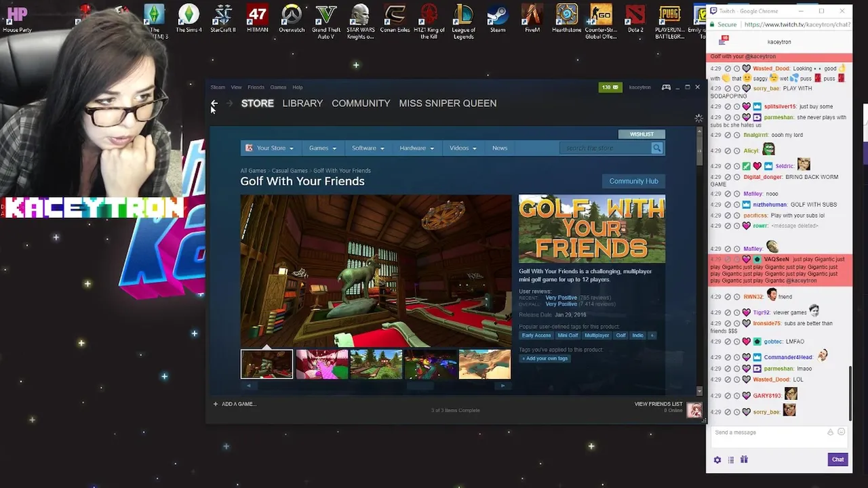Advance the screenshot strip right arrow
Viewport: 868px width, 488px height.
(x=502, y=386)
